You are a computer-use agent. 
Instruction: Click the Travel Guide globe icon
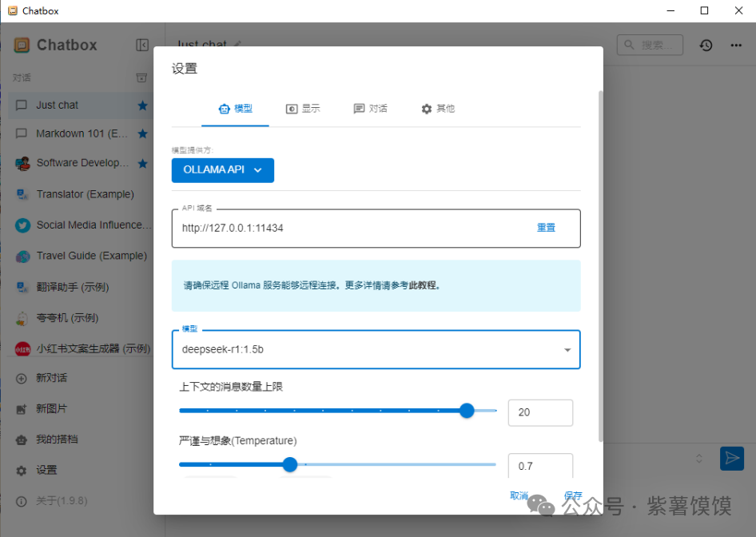point(22,256)
